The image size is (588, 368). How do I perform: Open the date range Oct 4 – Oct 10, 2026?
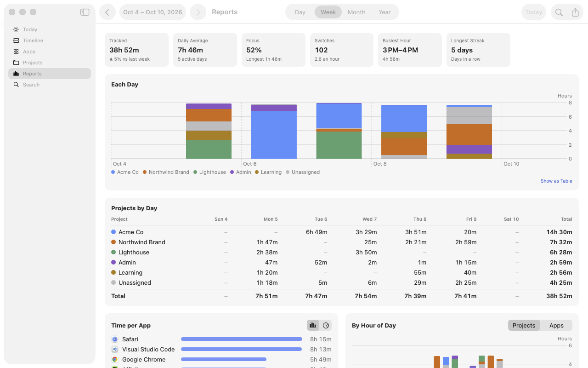(153, 12)
